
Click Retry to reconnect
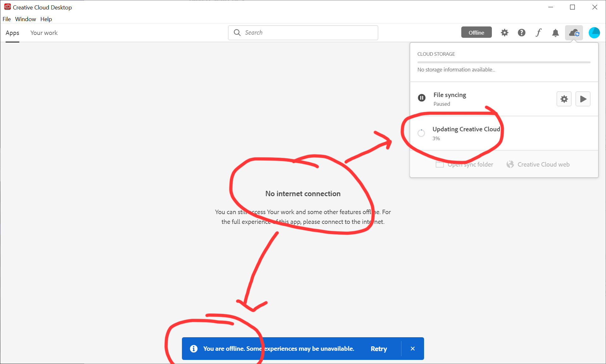(x=378, y=349)
